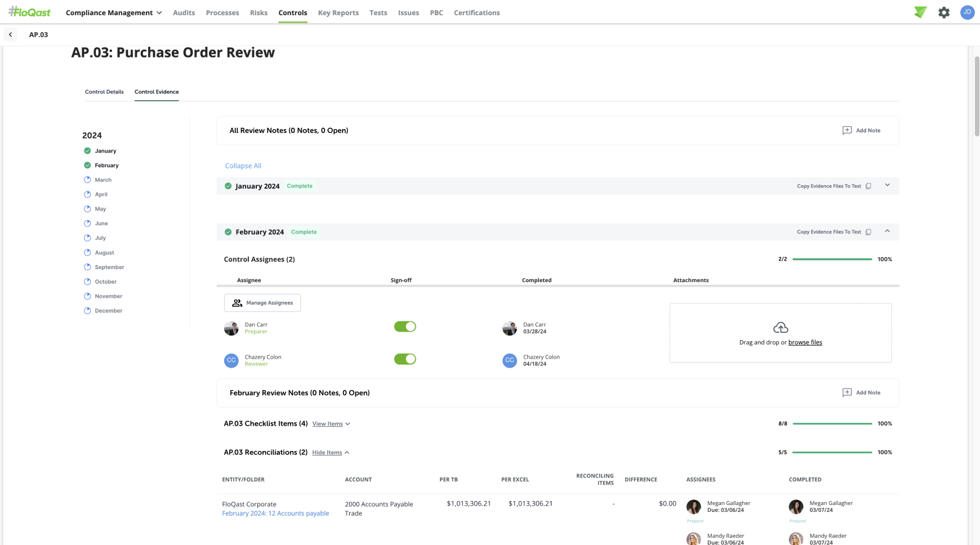This screenshot has width=980, height=545.
Task: Open the Audits tab
Action: pos(184,12)
